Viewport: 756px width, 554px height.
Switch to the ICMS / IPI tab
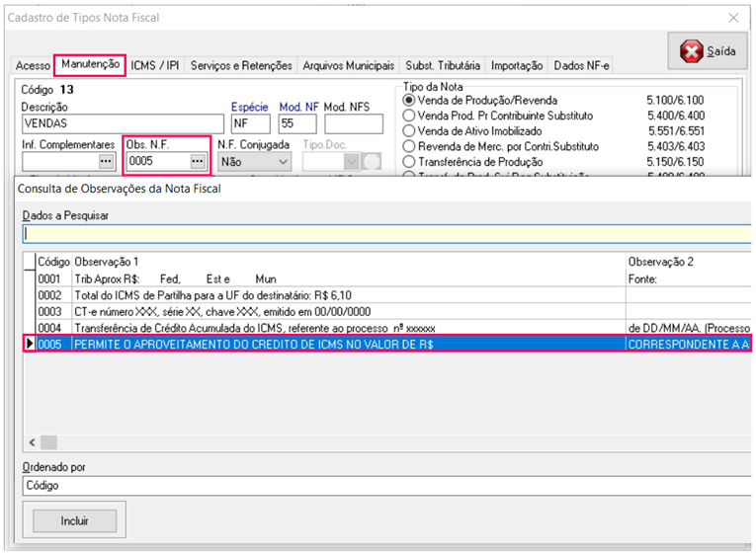[x=156, y=66]
